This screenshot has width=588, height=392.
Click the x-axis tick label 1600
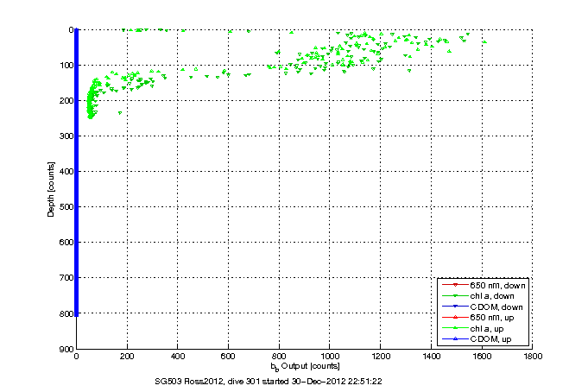[482, 356]
